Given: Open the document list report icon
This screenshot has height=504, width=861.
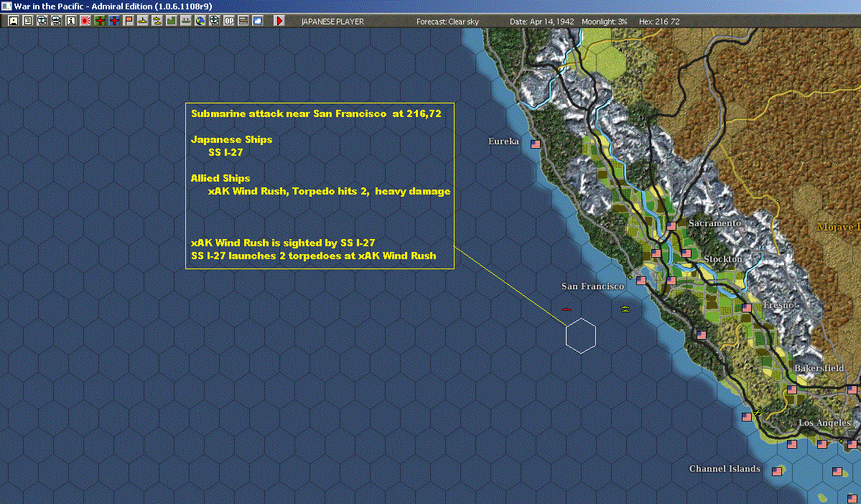Looking at the screenshot, I should (28, 21).
